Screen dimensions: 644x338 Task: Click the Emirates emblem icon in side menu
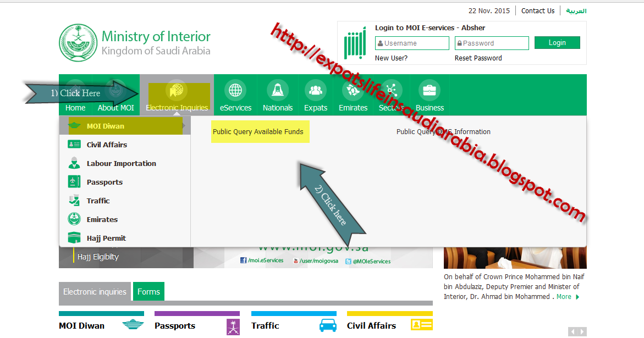tap(74, 219)
